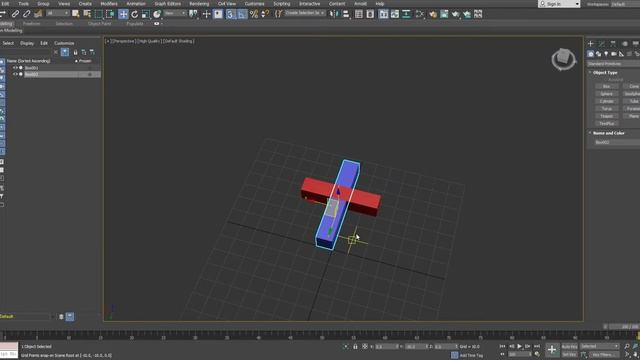
Task: Toggle Spinner Snap button
Action: (265, 14)
